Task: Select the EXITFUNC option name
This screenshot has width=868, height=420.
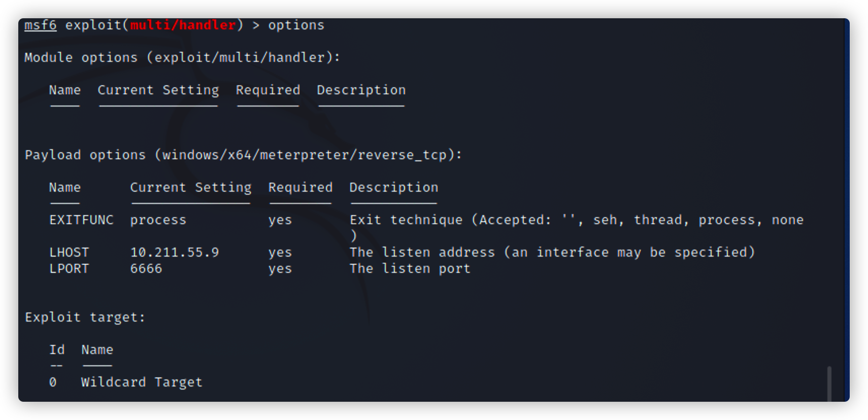Action: [81, 220]
